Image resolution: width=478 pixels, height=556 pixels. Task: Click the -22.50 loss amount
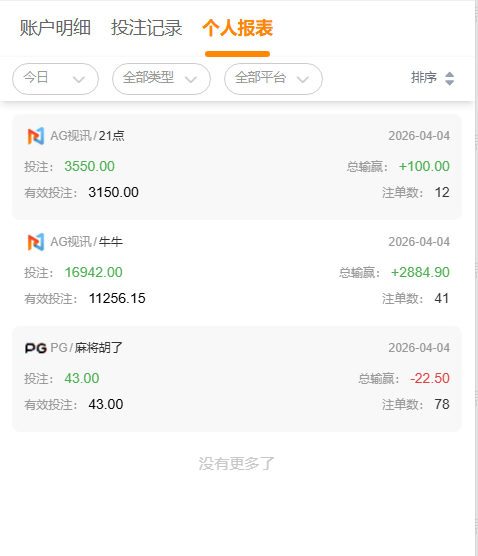coord(430,378)
